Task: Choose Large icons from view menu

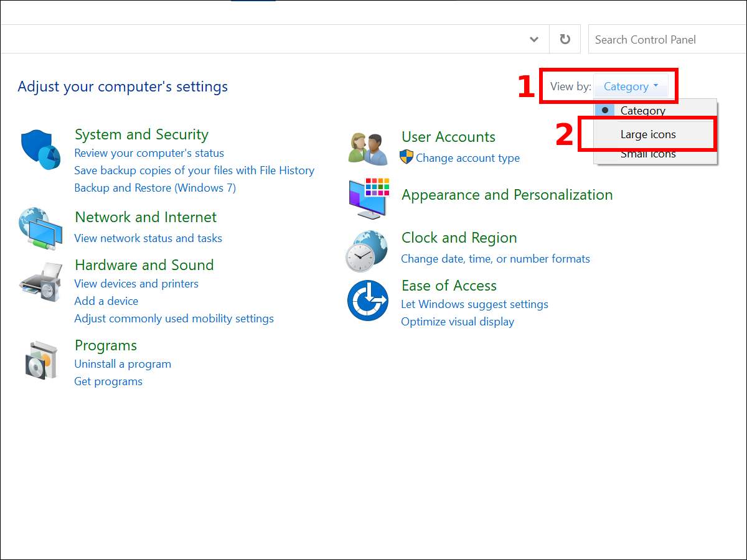Action: (647, 134)
